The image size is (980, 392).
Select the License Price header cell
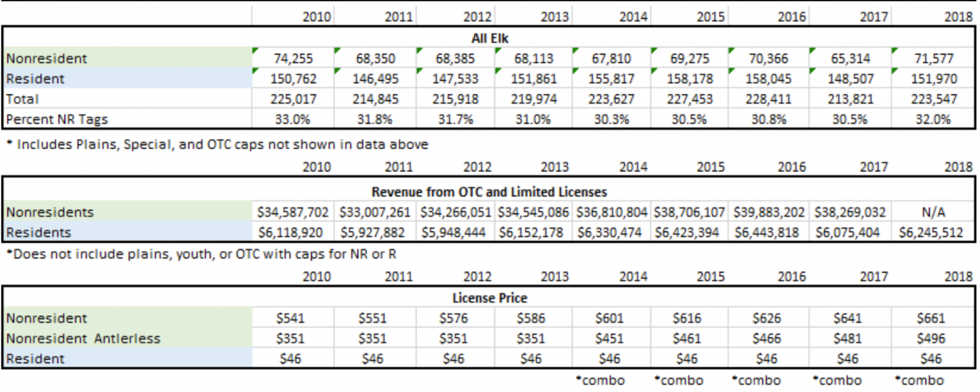click(x=489, y=298)
